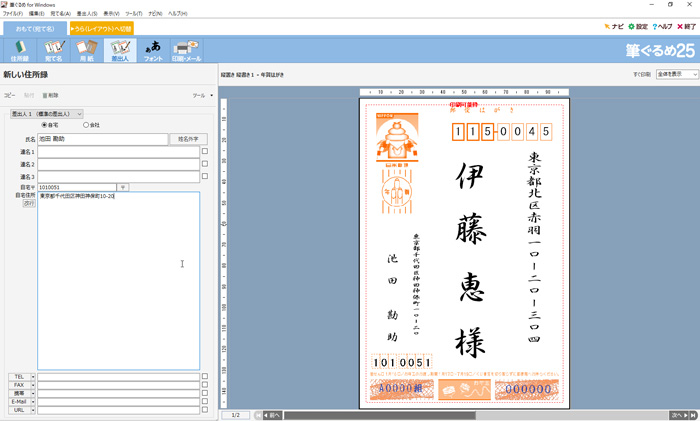This screenshot has width=700, height=421.
Task: Switch to うら(レイアウト)へ切替 tab
Action: coord(100,29)
